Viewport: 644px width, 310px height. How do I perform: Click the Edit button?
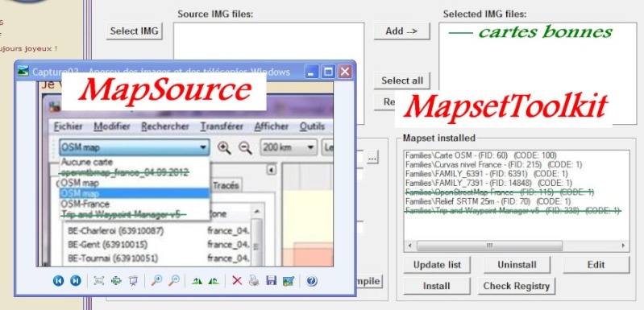coord(596,265)
